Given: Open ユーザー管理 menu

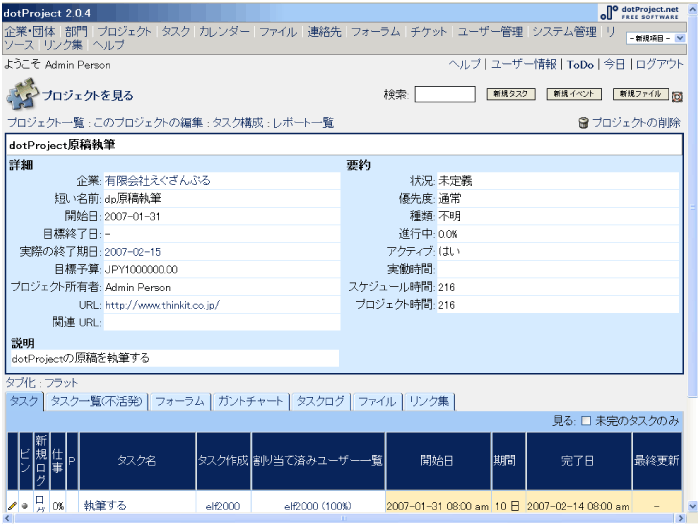Looking at the screenshot, I should click(x=490, y=32).
